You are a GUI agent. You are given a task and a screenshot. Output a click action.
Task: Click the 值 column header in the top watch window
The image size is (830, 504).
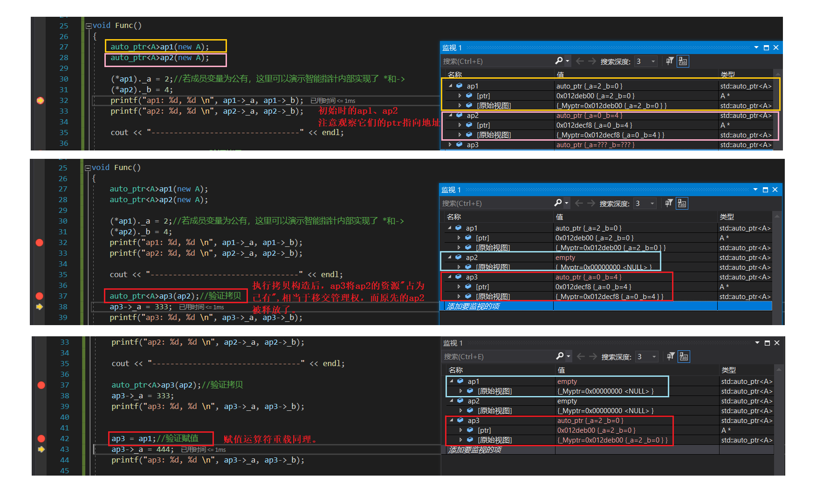560,75
